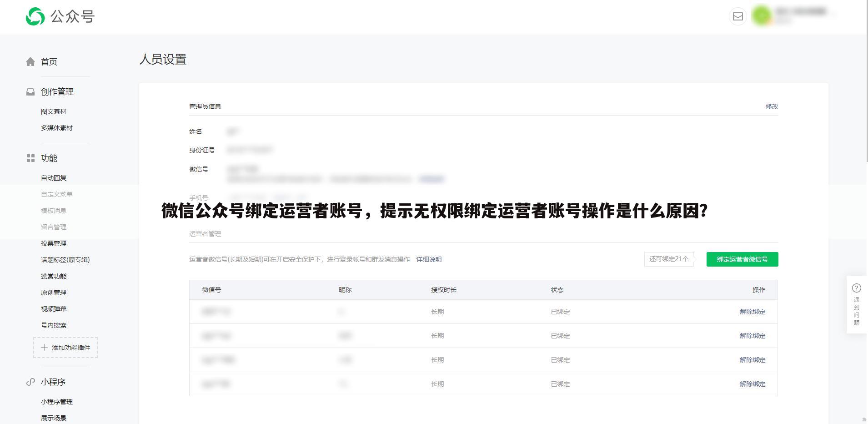Open 投票管理 menu item
This screenshot has width=868, height=424.
coord(54,243)
